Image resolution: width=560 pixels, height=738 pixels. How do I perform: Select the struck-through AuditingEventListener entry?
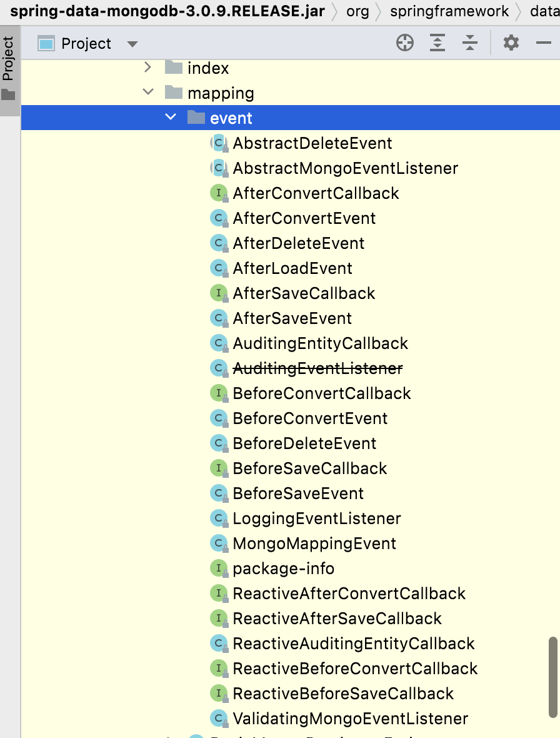point(318,368)
